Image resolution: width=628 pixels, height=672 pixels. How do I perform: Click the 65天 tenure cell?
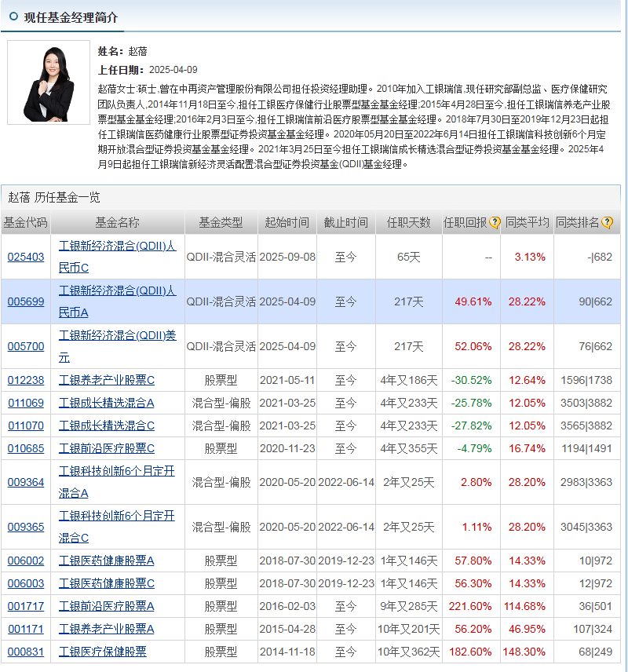tap(408, 257)
